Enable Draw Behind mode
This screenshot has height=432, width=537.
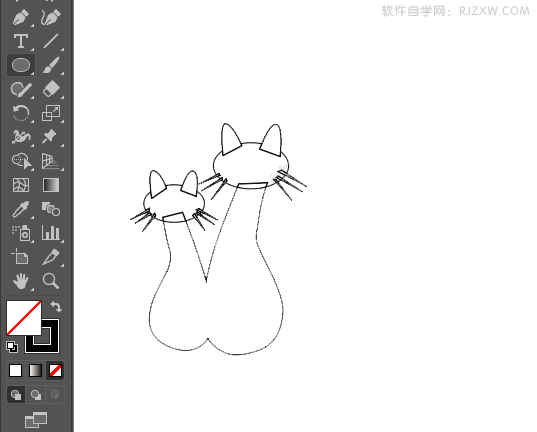36,394
